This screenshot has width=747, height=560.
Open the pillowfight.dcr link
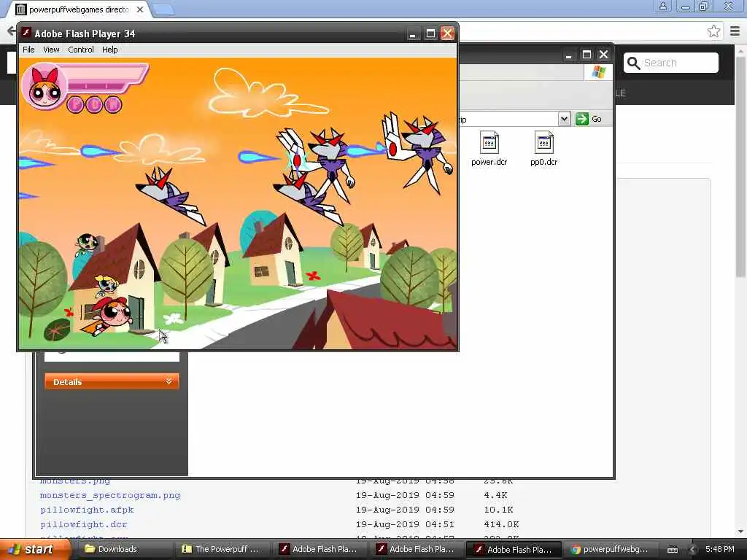tap(83, 524)
